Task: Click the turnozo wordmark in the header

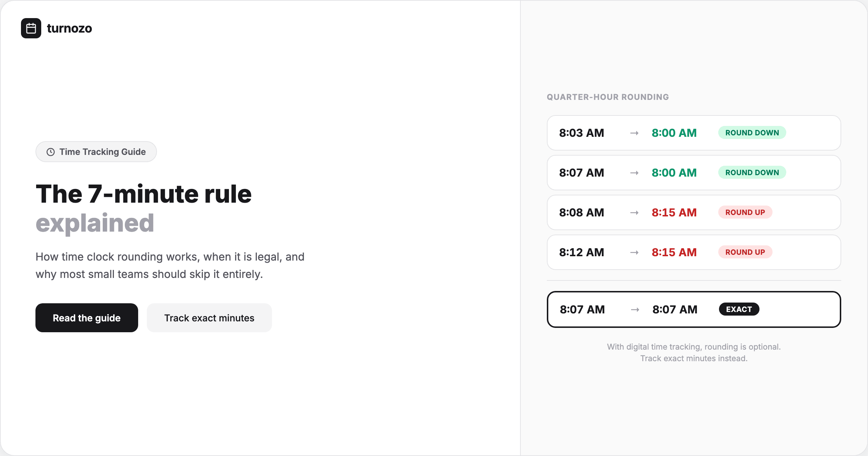Action: pyautogui.click(x=69, y=28)
